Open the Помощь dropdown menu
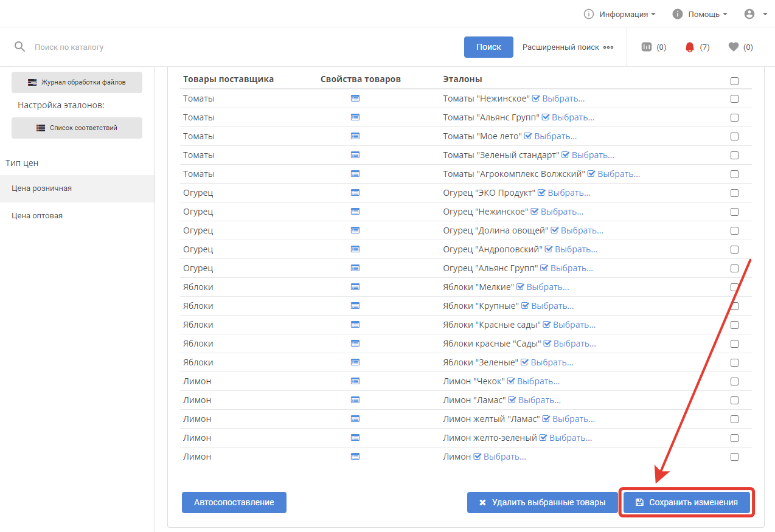The width and height of the screenshot is (775, 532). click(700, 14)
